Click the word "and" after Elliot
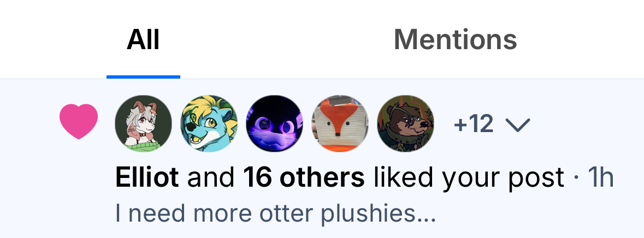The width and height of the screenshot is (644, 238). pyautogui.click(x=211, y=177)
